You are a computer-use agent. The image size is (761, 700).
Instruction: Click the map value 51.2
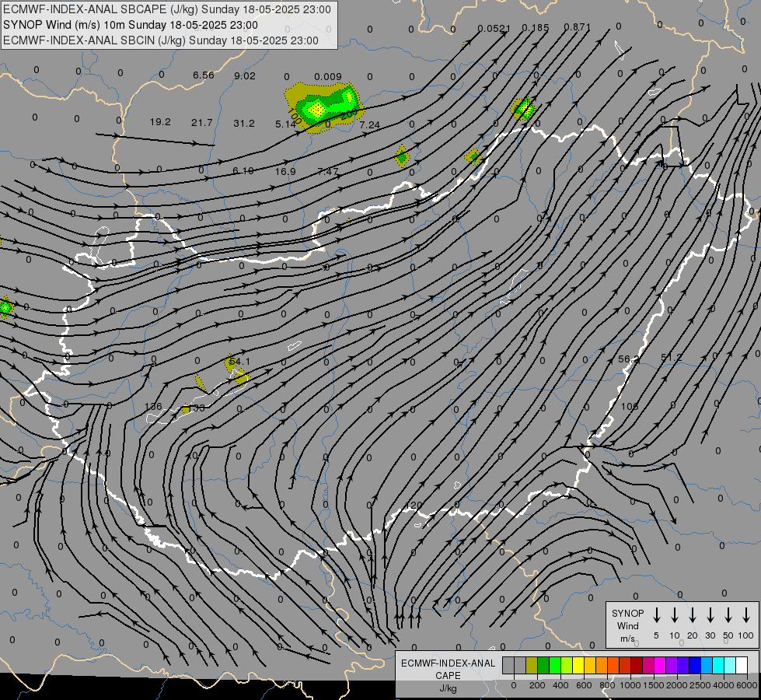[x=671, y=358]
